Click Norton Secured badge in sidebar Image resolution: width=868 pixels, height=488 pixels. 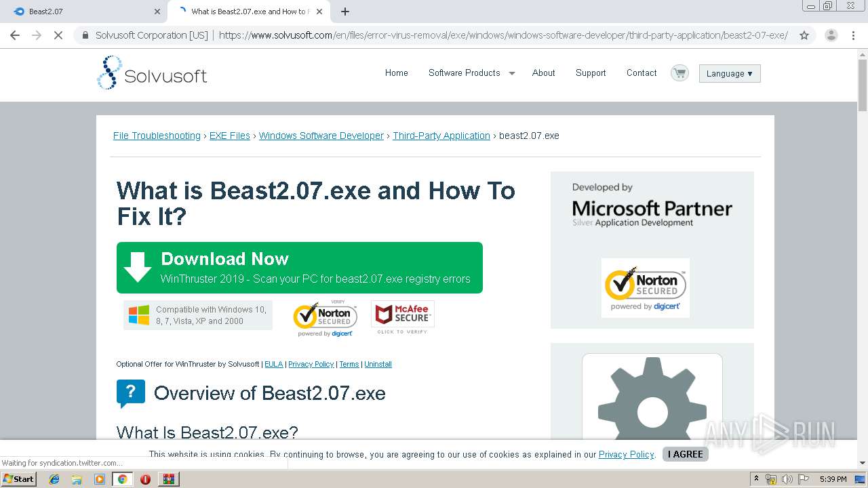point(646,288)
